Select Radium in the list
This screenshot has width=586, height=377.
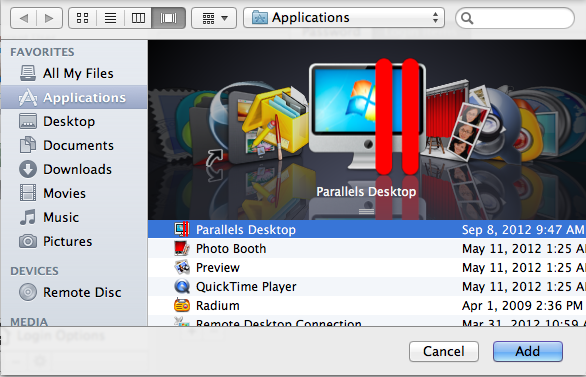pos(367,306)
